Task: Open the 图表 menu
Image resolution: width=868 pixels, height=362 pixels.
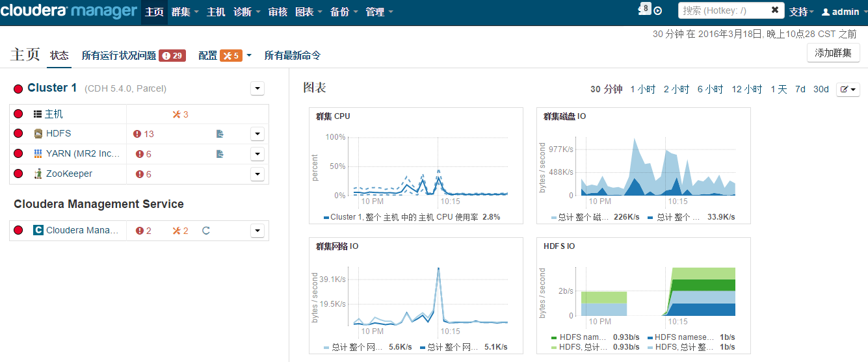Action: click(308, 12)
